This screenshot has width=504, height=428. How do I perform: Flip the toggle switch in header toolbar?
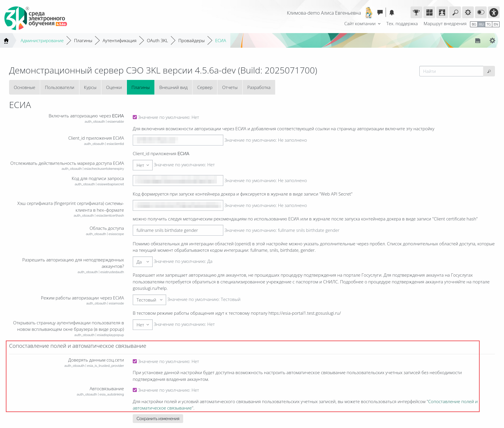481,12
